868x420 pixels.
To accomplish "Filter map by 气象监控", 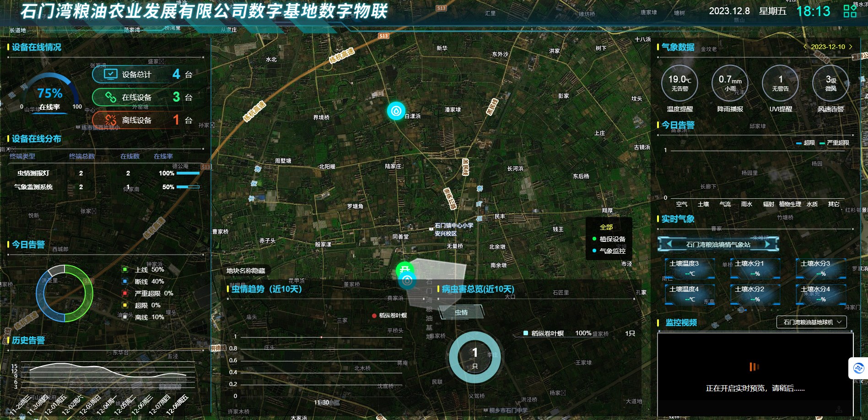I will pyautogui.click(x=609, y=251).
